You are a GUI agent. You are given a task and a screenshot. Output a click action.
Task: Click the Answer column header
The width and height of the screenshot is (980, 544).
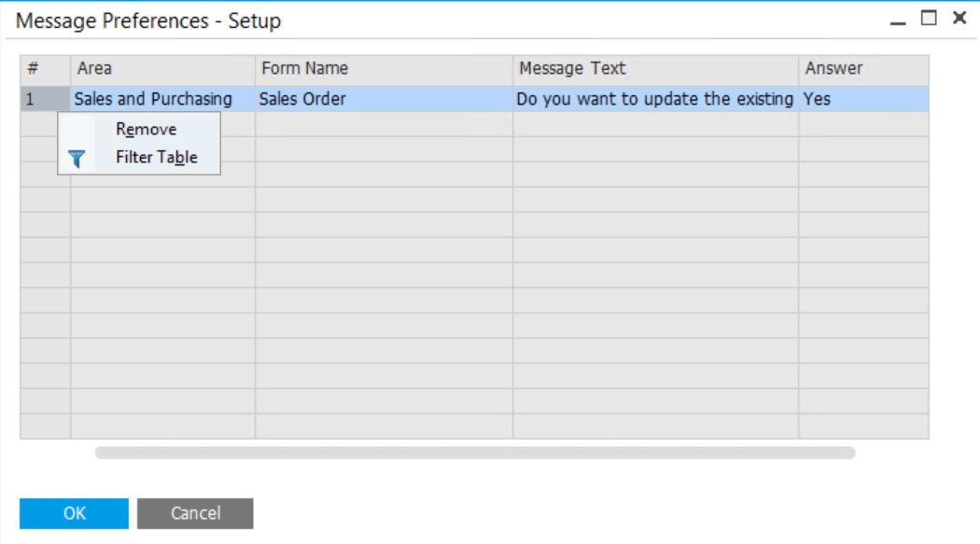[x=862, y=69]
